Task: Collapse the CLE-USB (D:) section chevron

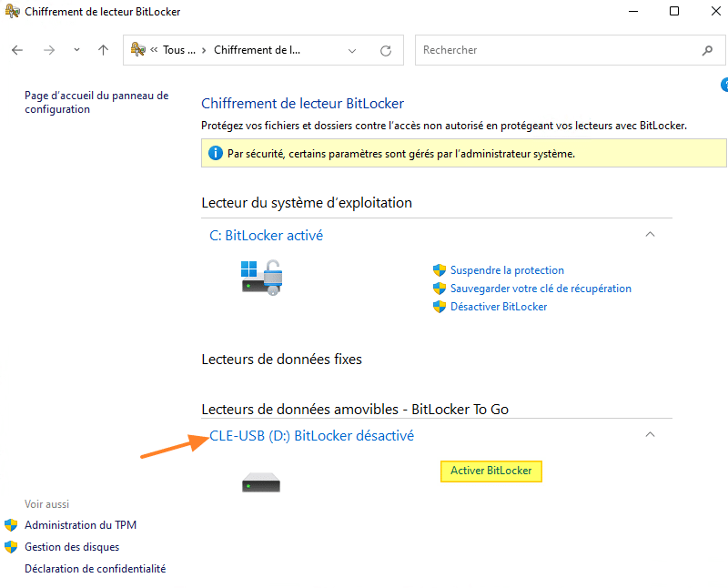Action: tap(650, 434)
